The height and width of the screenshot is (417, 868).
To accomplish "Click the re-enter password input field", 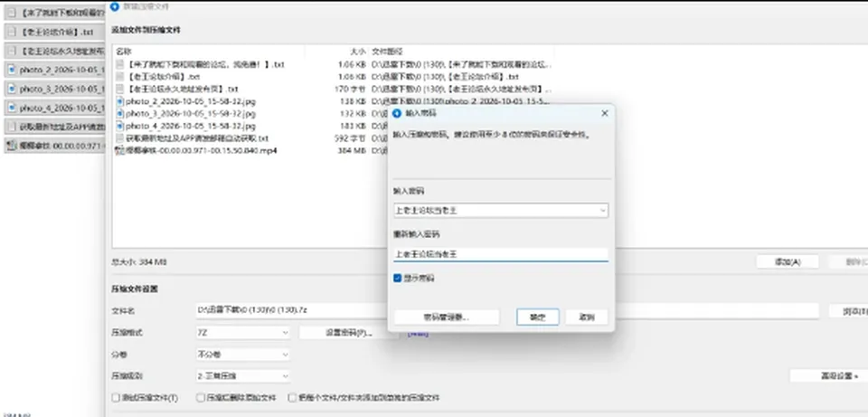I will click(500, 255).
